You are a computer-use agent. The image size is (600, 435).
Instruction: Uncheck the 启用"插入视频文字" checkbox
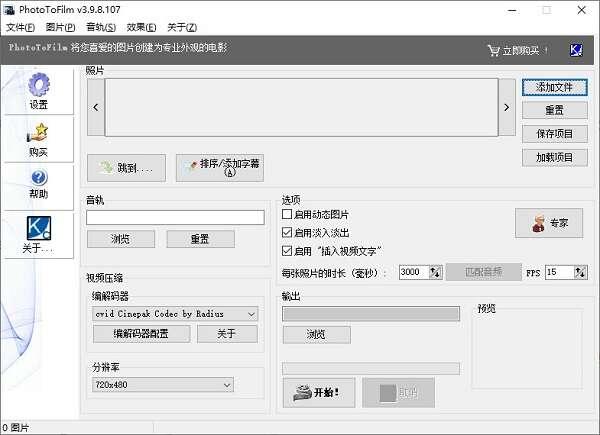(x=288, y=250)
